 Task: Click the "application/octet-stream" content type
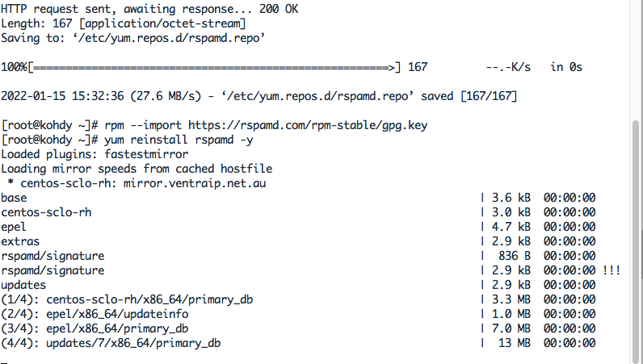pos(163,23)
